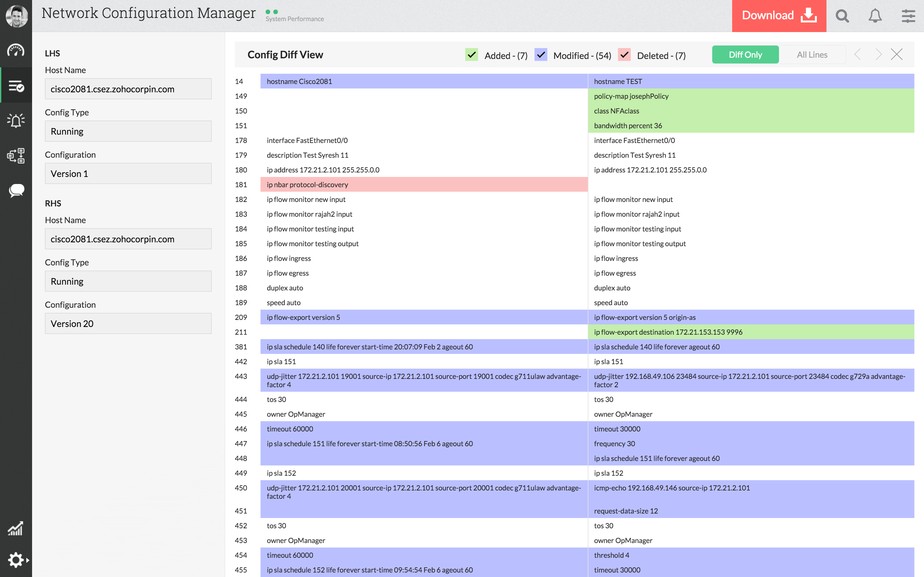Open RHS Configuration Version 20 dropdown

click(128, 324)
